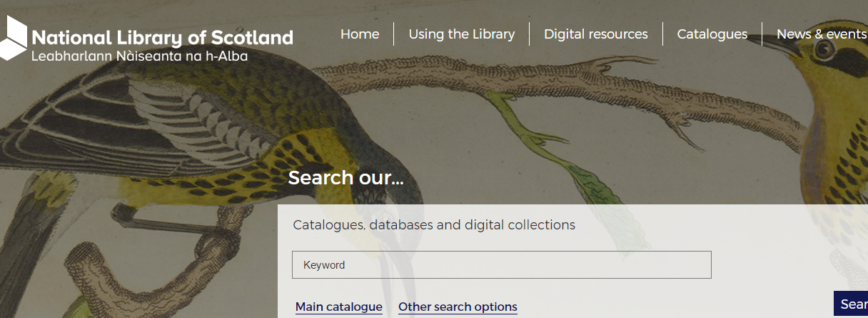
Task: Open Other search options link
Action: click(x=458, y=307)
